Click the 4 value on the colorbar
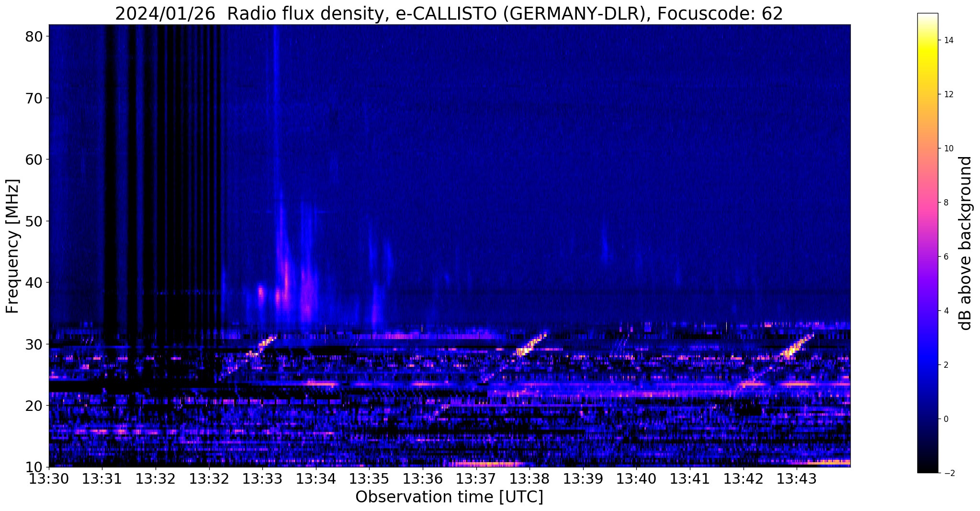 pos(946,311)
